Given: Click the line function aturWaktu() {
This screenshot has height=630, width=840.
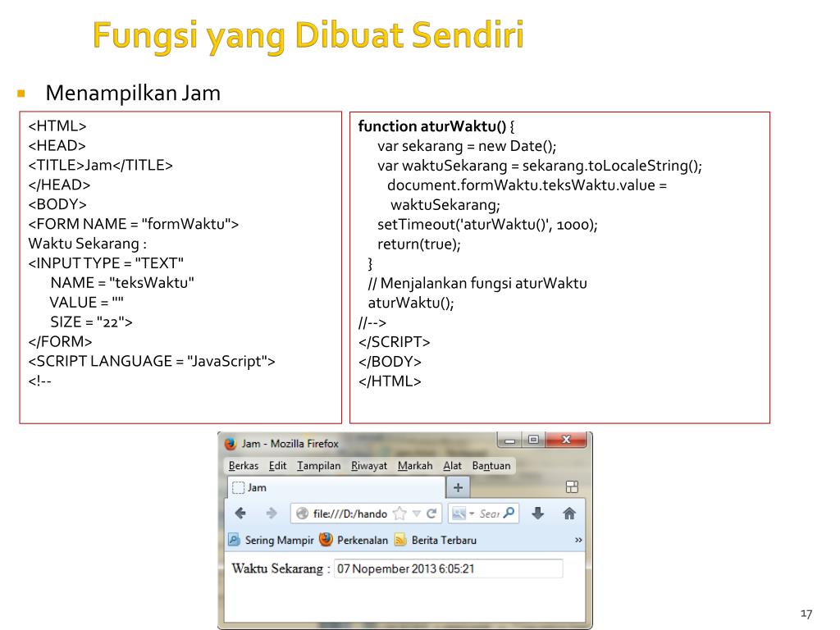Looking at the screenshot, I should coord(436,126).
